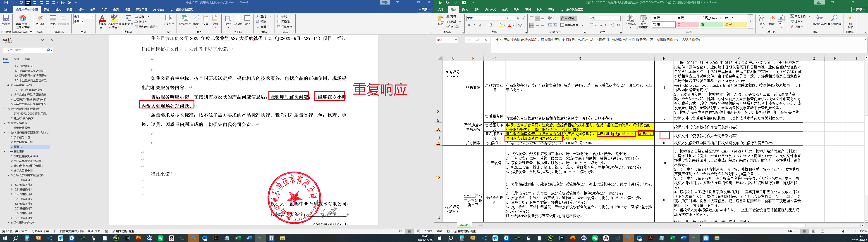Click the Excel insert function fx icon
Screen dimensions: 868x242
click(x=485, y=40)
